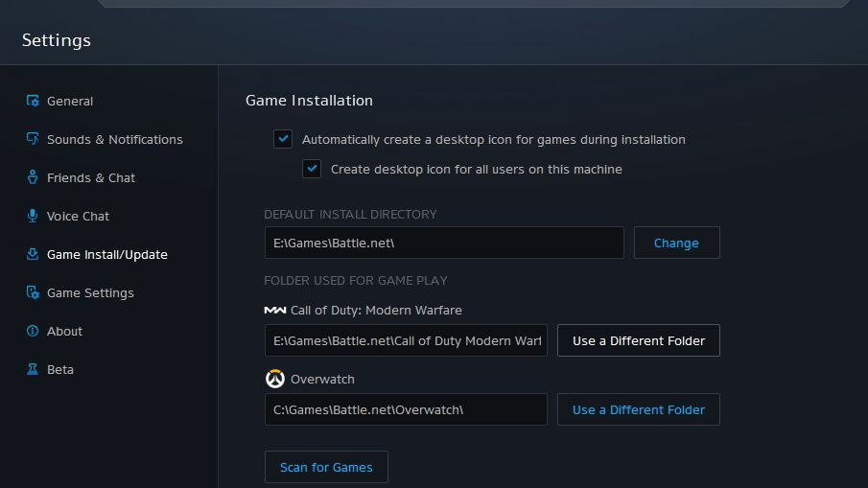The height and width of the screenshot is (488, 868).
Task: Open Sounds & Notifications settings
Action: [114, 139]
